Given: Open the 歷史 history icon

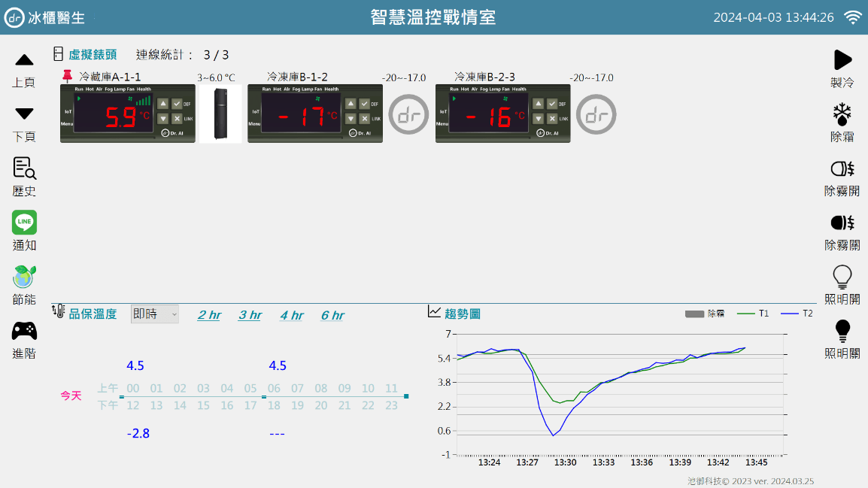Looking at the screenshot, I should (24, 168).
